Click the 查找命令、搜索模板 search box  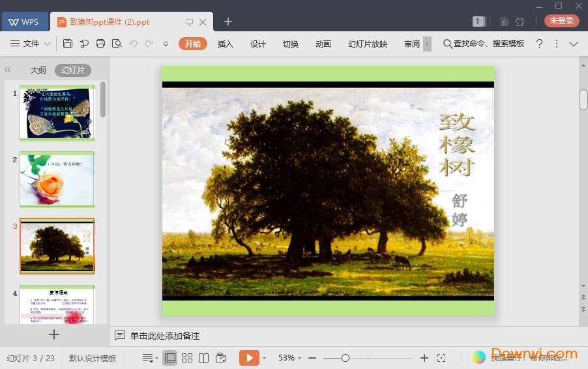[484, 44]
